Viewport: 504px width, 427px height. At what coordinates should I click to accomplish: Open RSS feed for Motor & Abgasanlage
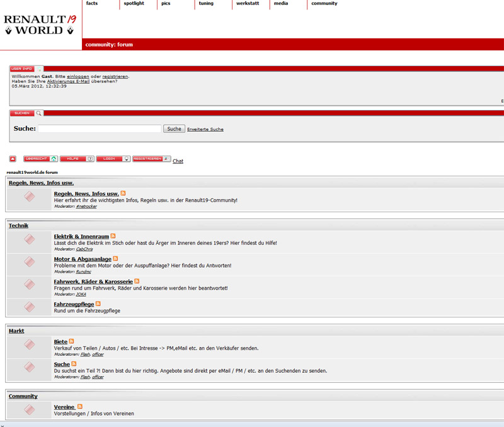click(115, 258)
